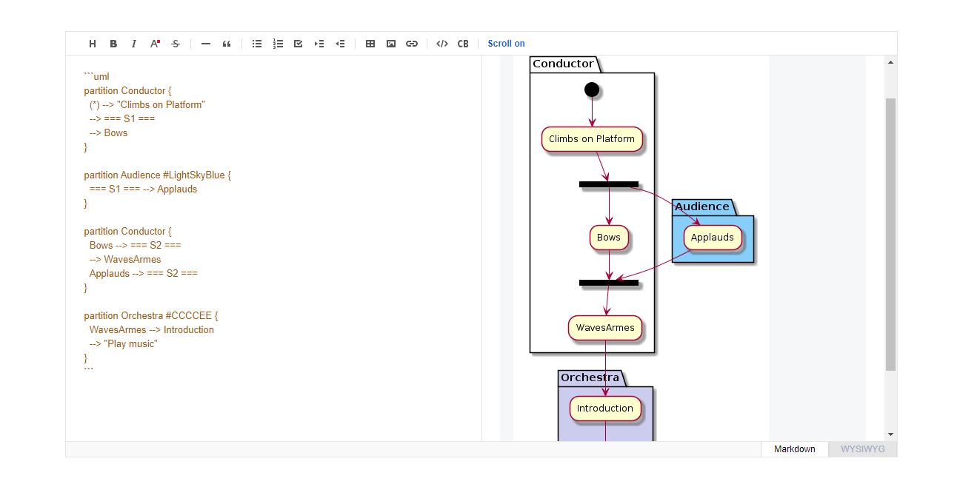This screenshot has width=980, height=487.
Task: Apply strikethrough formatting
Action: (x=176, y=44)
